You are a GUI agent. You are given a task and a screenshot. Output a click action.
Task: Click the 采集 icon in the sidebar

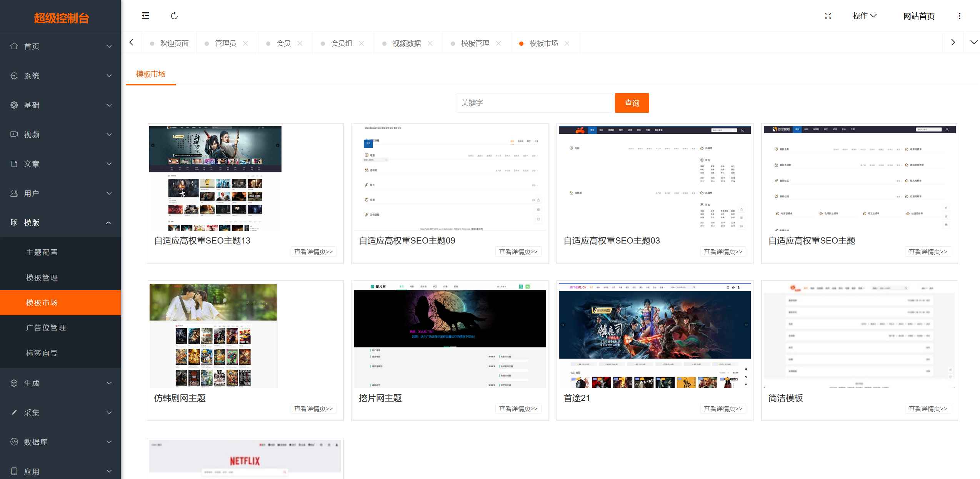[x=14, y=412]
